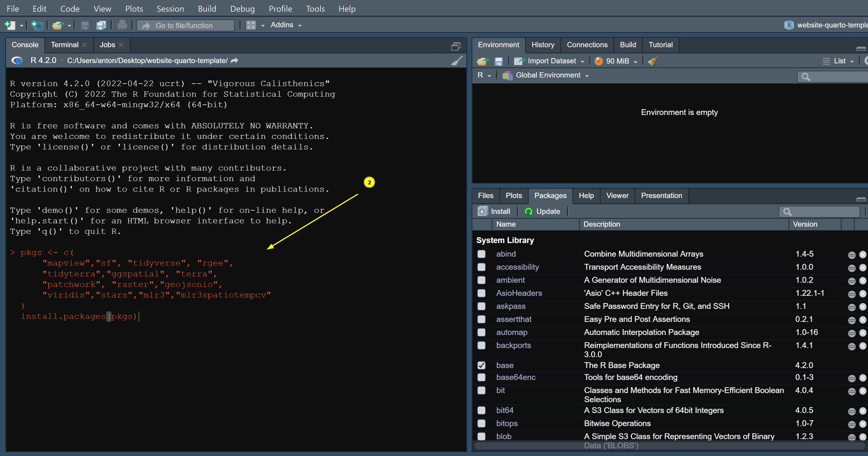Switch to the Terminal tab

tap(64, 45)
